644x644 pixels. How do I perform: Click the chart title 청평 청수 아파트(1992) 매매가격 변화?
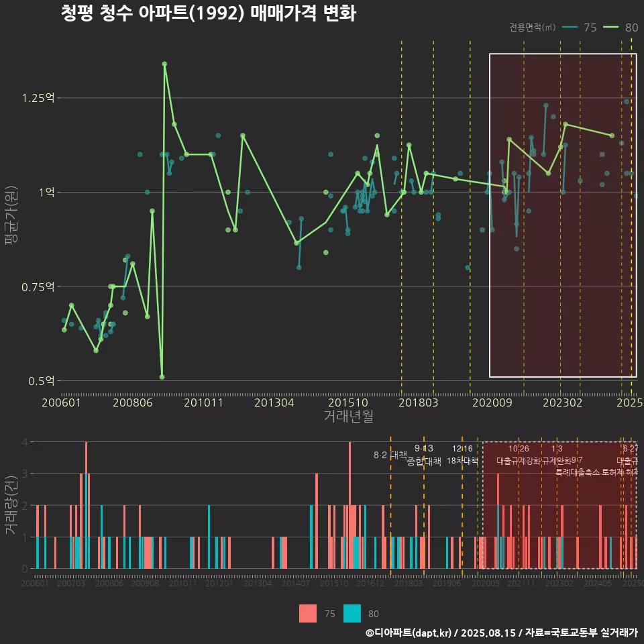[x=208, y=13]
